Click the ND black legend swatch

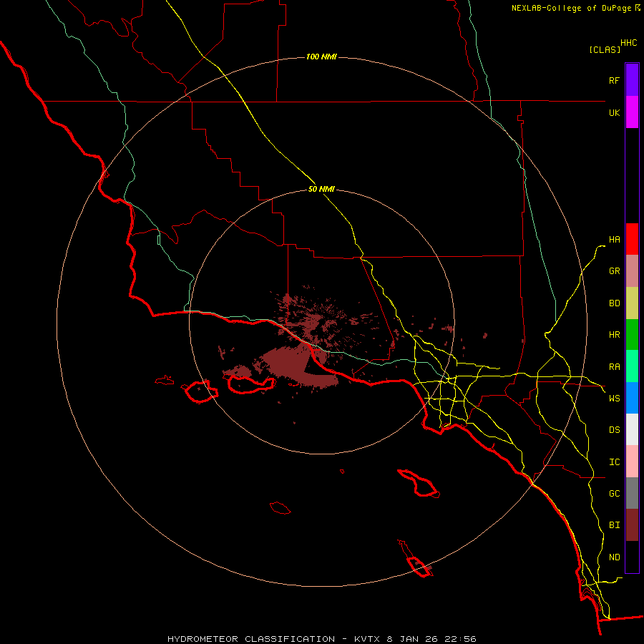632,557
